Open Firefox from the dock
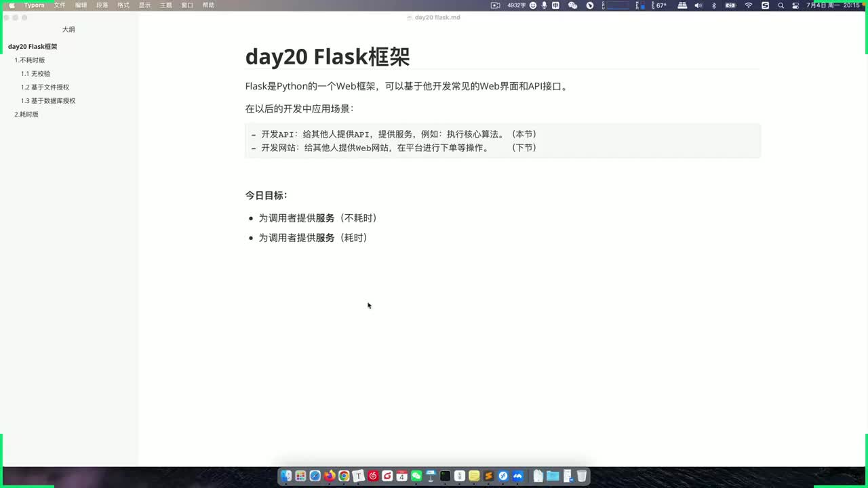This screenshot has width=868, height=488. click(330, 476)
